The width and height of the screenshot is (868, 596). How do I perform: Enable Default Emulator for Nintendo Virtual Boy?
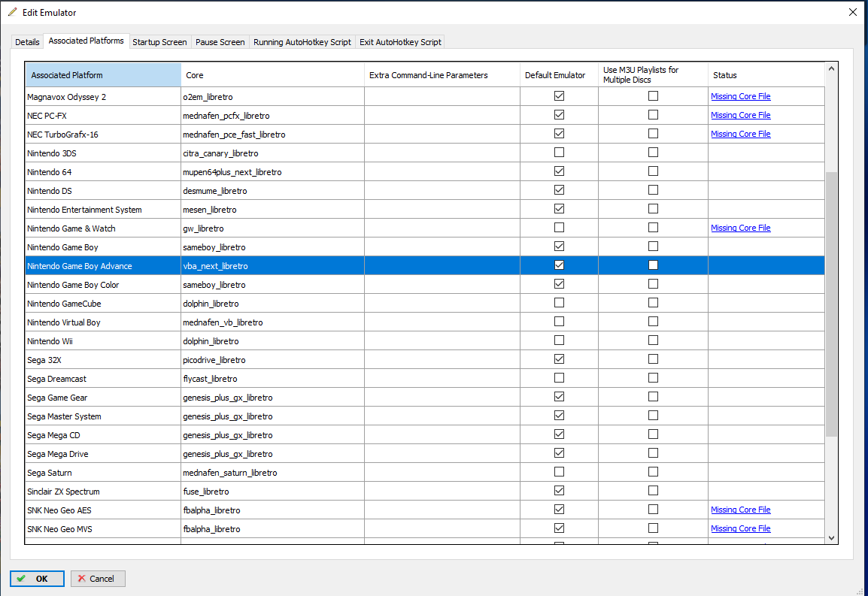click(x=559, y=322)
